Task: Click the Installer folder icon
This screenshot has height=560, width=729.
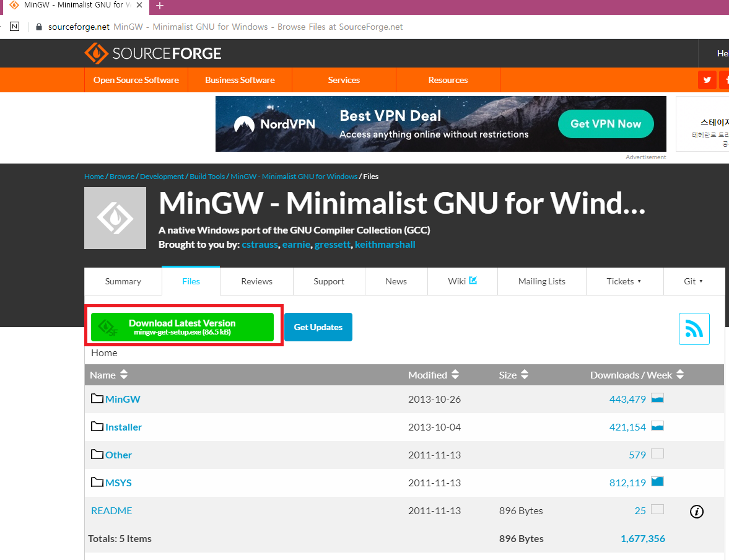Action: click(97, 427)
